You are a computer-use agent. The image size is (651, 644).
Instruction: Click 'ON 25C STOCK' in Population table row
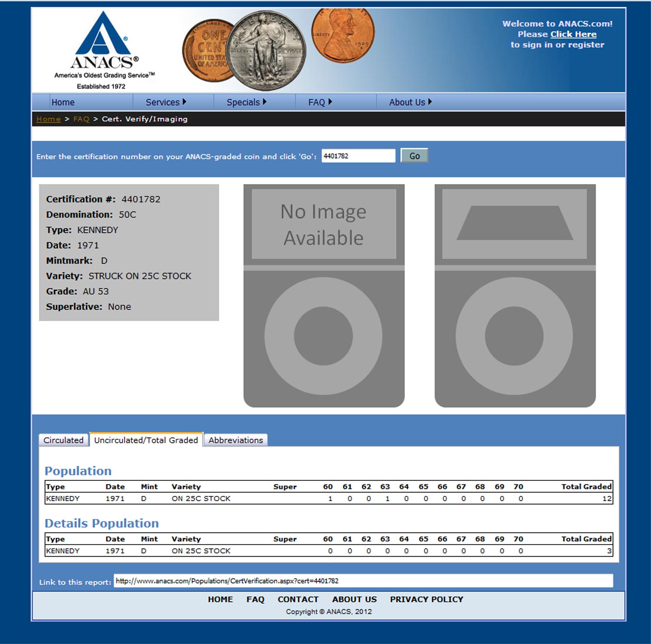point(201,499)
